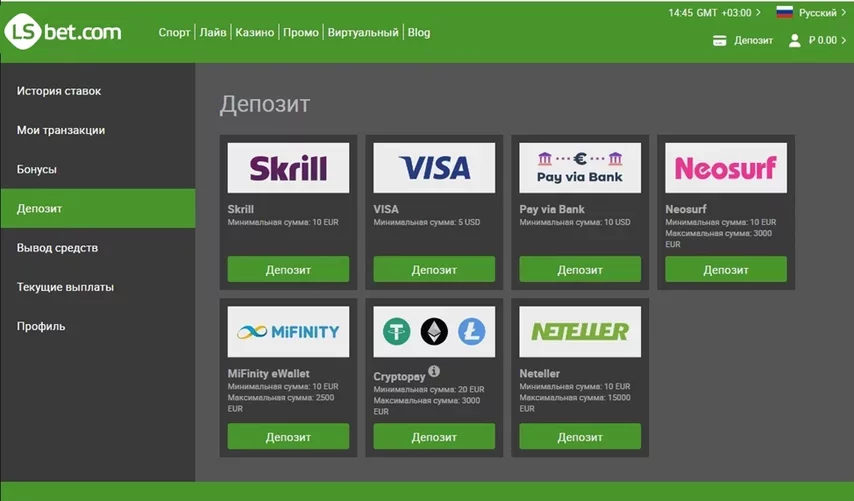
Task: Click the Cryptopay info icon
Action: (434, 371)
